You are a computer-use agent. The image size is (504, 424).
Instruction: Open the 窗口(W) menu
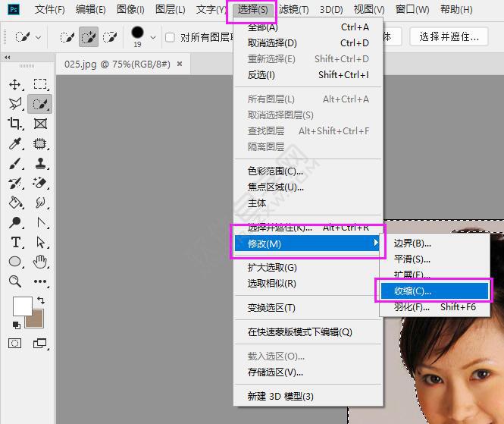(x=412, y=10)
